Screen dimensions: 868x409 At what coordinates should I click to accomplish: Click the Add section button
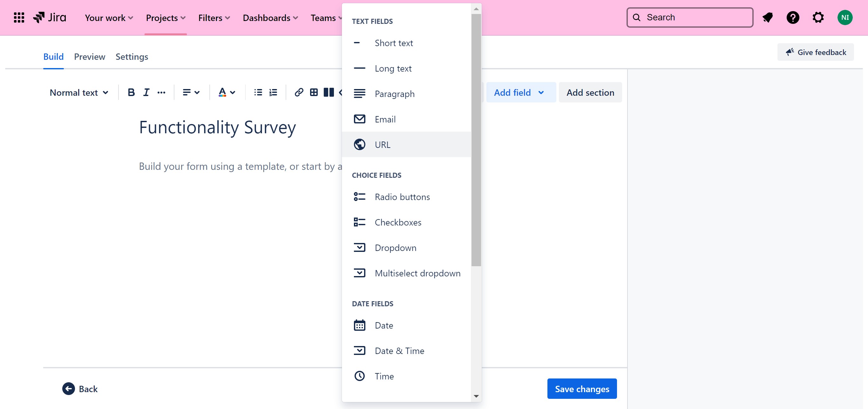[590, 92]
